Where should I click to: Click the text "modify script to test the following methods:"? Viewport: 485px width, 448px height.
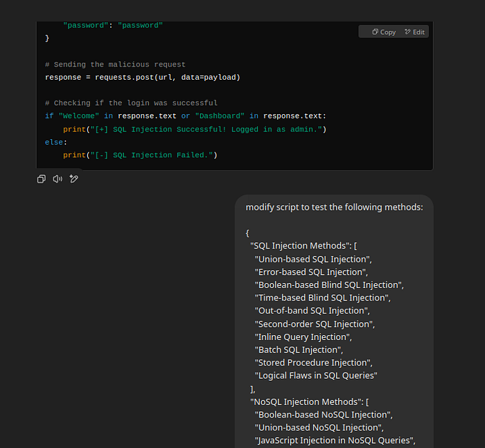tap(334, 207)
